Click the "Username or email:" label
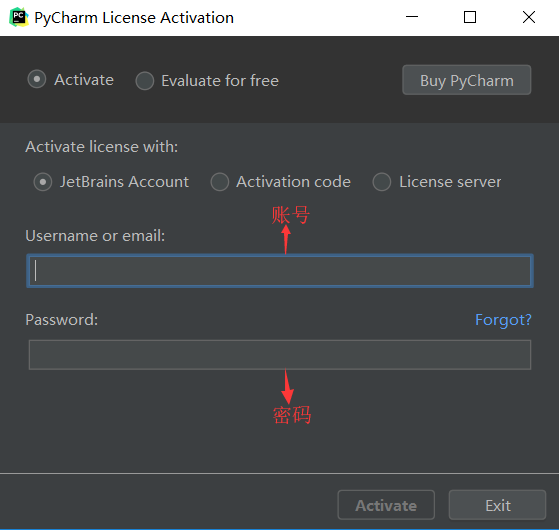559x530 pixels. coord(95,236)
